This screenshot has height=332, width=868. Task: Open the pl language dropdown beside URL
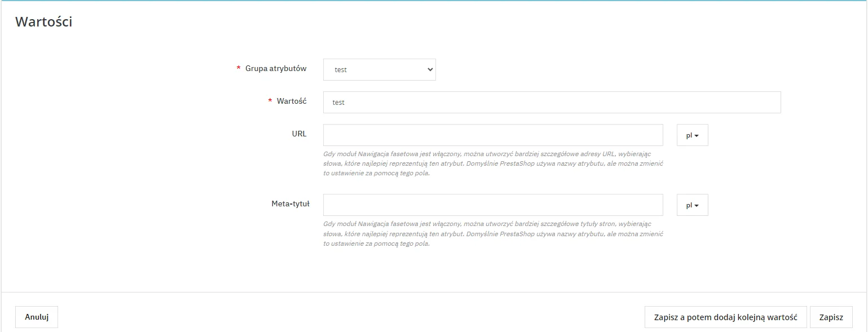692,135
